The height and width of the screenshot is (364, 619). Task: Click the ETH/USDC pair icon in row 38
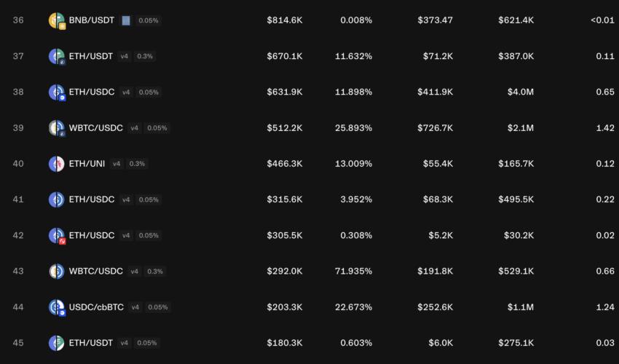coord(57,92)
